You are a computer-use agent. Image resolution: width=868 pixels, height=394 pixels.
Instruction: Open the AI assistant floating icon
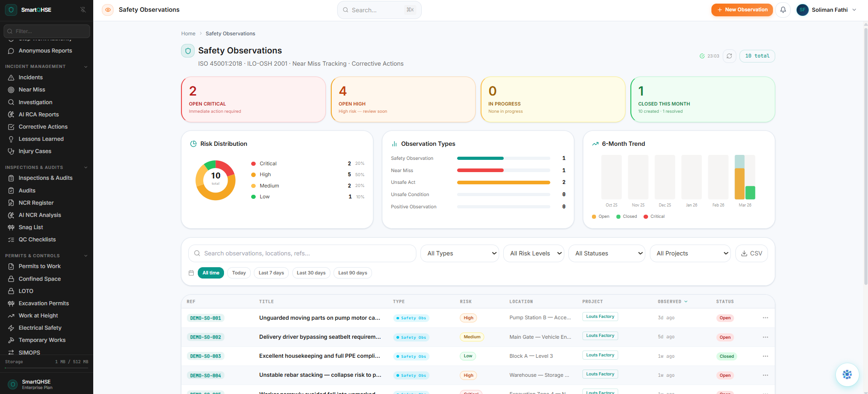pos(847,375)
